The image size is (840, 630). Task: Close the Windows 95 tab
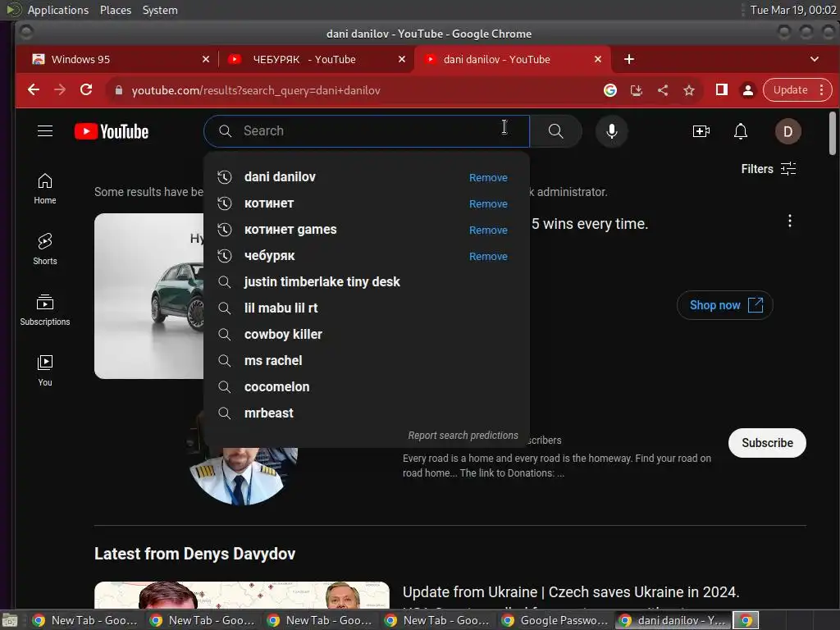[206, 59]
